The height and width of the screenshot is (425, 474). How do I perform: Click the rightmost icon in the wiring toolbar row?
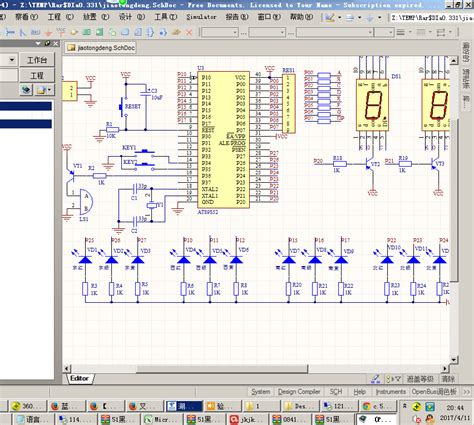coord(441,32)
